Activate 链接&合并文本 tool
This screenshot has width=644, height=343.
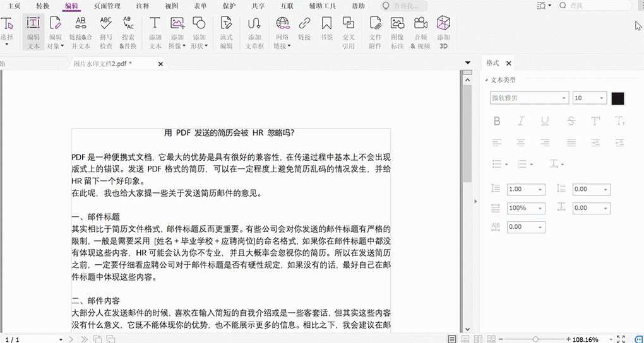coord(81,32)
